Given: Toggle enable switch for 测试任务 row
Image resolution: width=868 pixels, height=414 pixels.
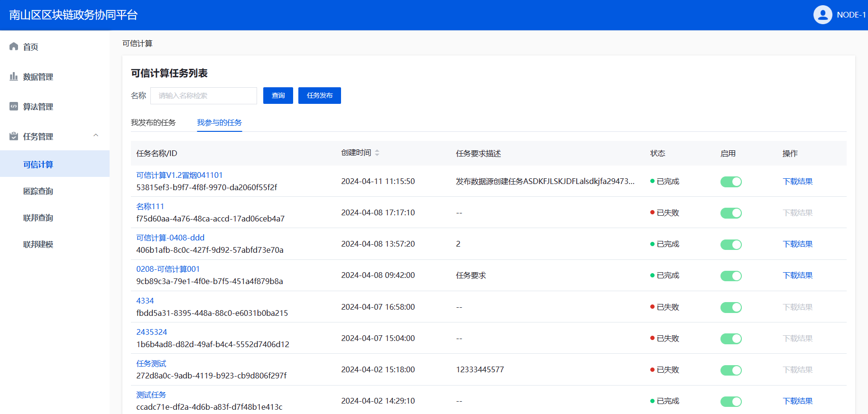Looking at the screenshot, I should [x=731, y=402].
